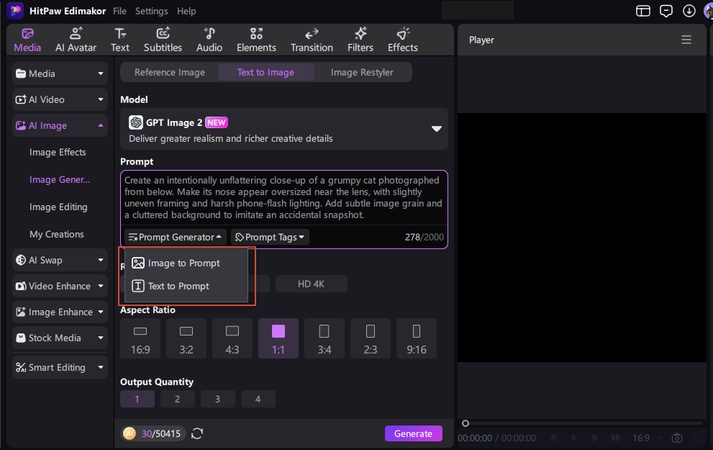Click the Generate button
The height and width of the screenshot is (450, 713).
point(413,434)
